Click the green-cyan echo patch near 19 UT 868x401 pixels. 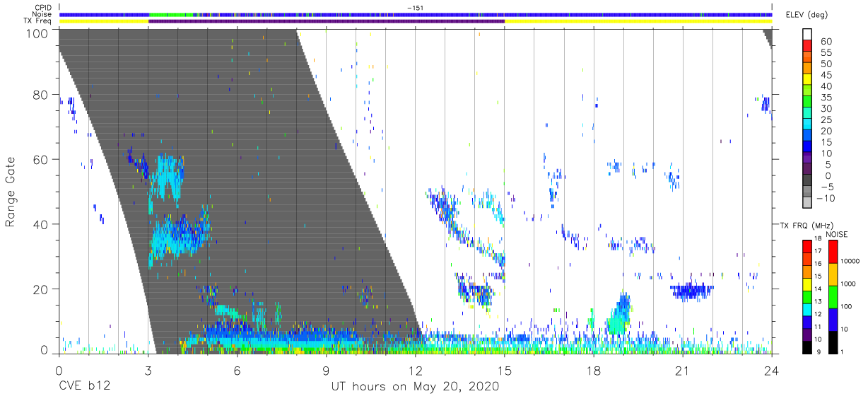coord(619,315)
